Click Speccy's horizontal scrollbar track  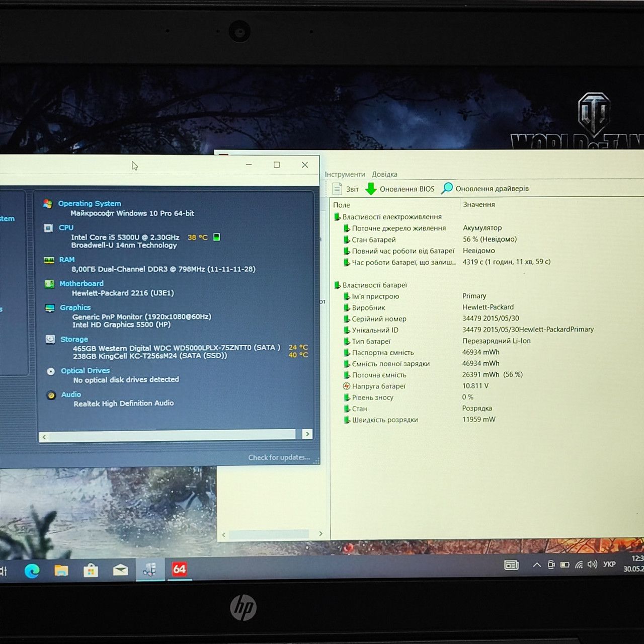tap(173, 435)
